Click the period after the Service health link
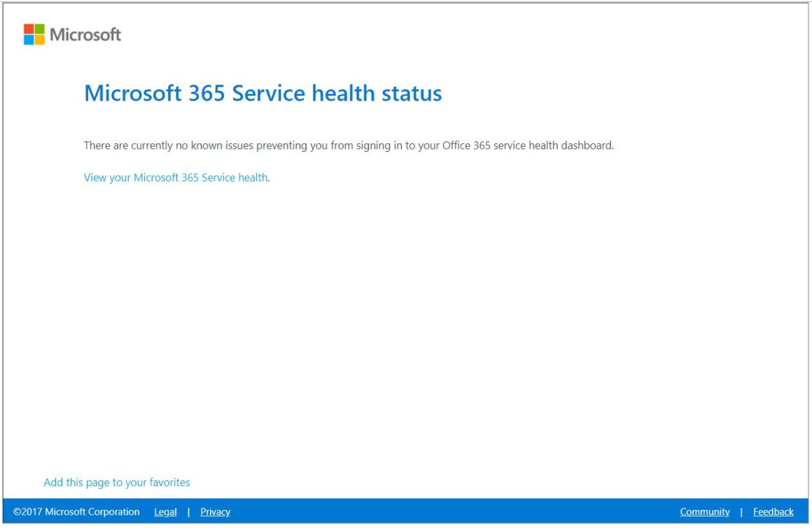Screen dimensions: 812x528 pos(269,177)
